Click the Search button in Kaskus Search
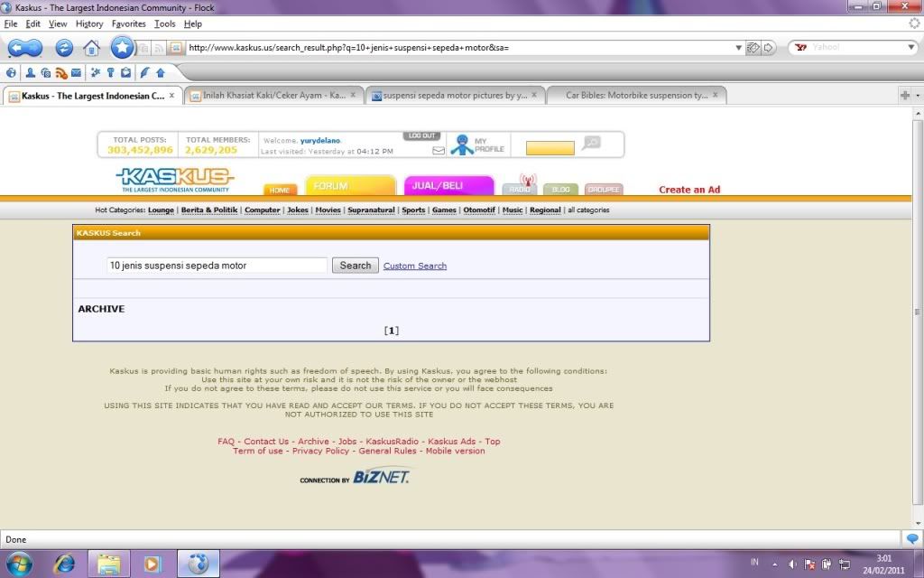 pos(356,266)
